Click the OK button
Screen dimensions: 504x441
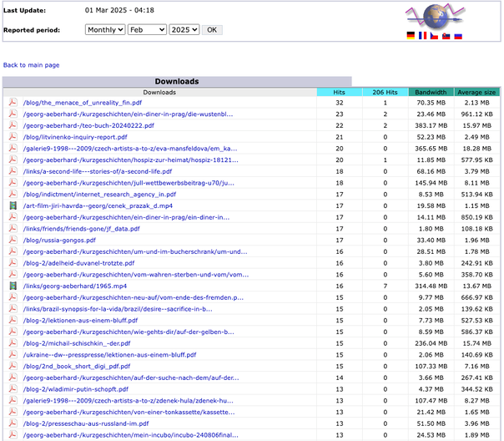pos(212,30)
